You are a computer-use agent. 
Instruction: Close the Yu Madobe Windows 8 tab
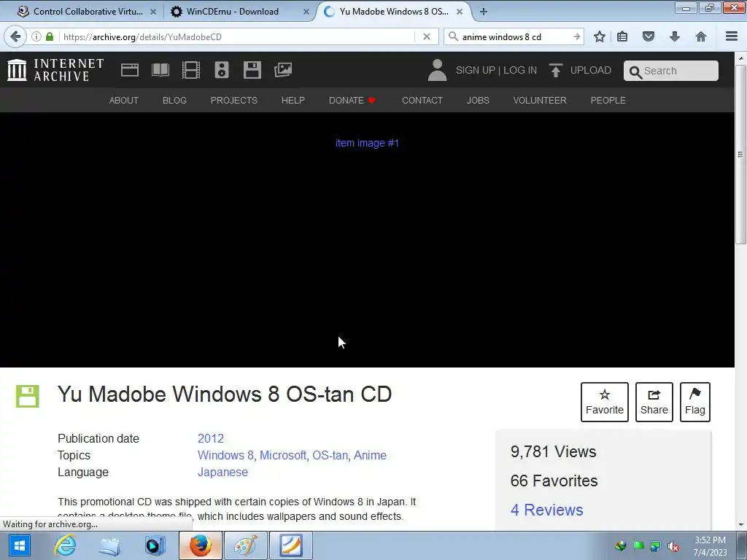(x=460, y=12)
